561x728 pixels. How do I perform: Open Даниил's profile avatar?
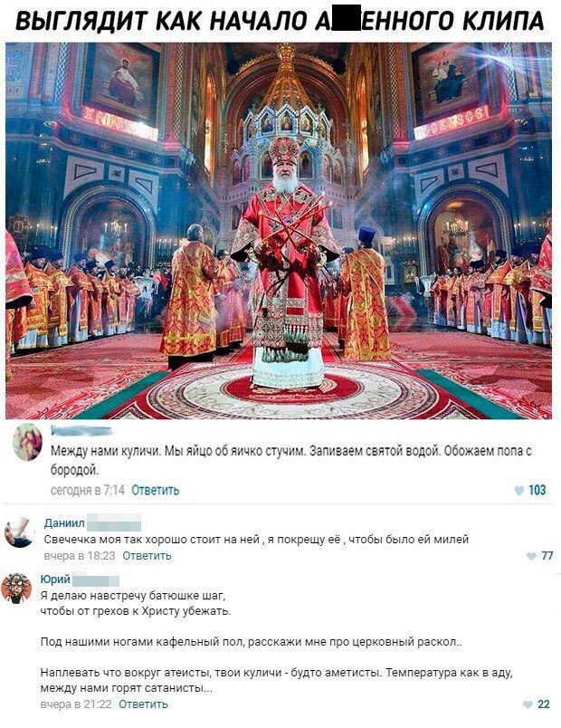pyautogui.click(x=20, y=532)
